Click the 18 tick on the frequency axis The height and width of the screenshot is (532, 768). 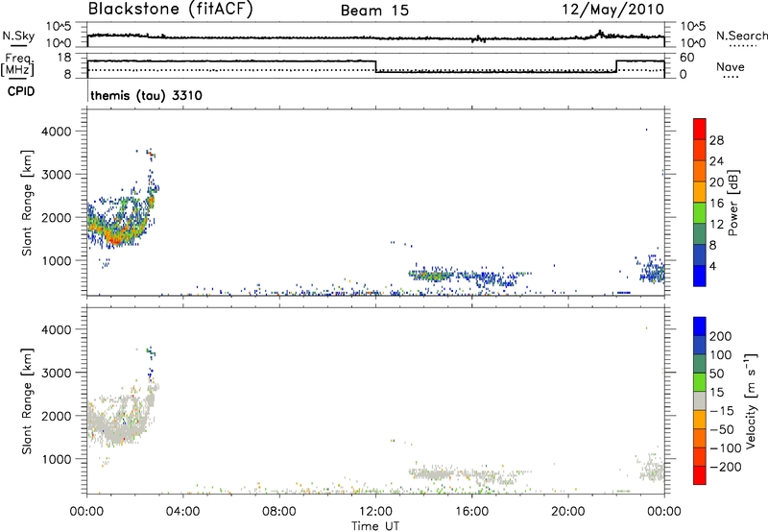pyautogui.click(x=63, y=58)
